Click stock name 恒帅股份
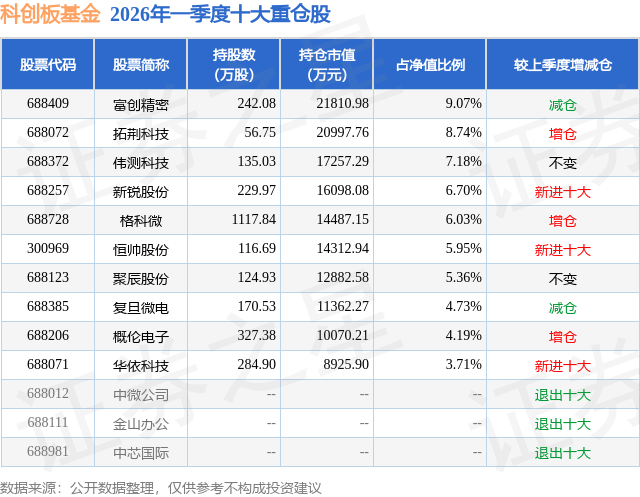 [x=141, y=250]
